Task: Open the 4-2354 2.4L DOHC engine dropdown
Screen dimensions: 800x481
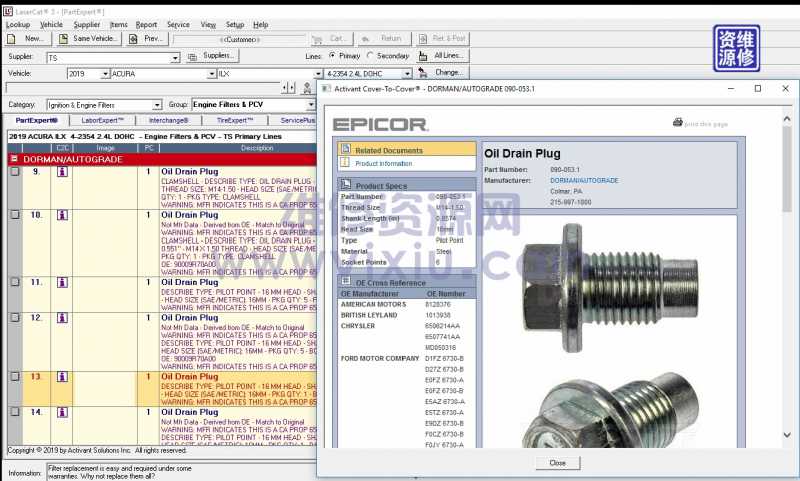Action: click(407, 74)
